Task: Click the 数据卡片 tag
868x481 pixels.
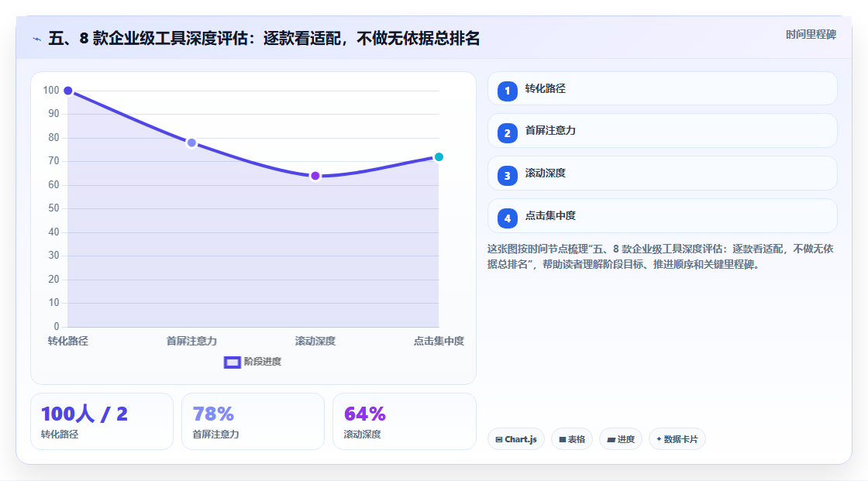Action: (677, 439)
